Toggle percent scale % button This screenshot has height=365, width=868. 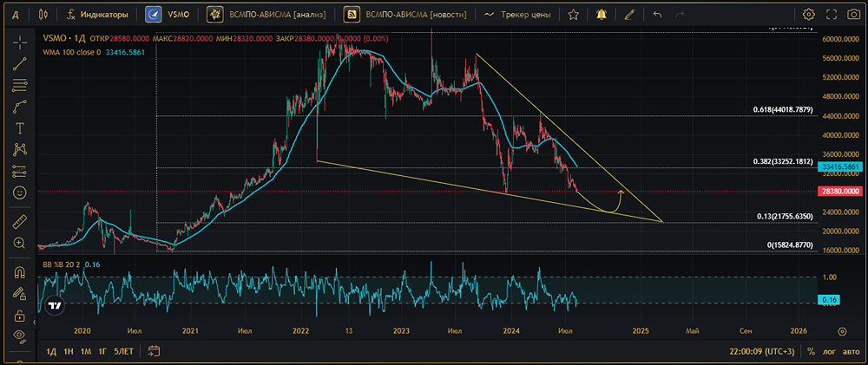tap(811, 351)
